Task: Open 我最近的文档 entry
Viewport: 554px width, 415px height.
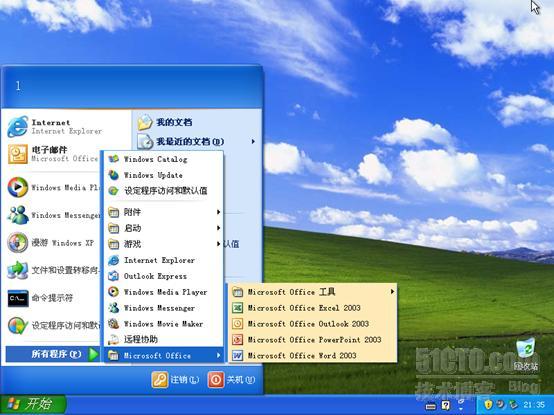Action: coord(191,142)
